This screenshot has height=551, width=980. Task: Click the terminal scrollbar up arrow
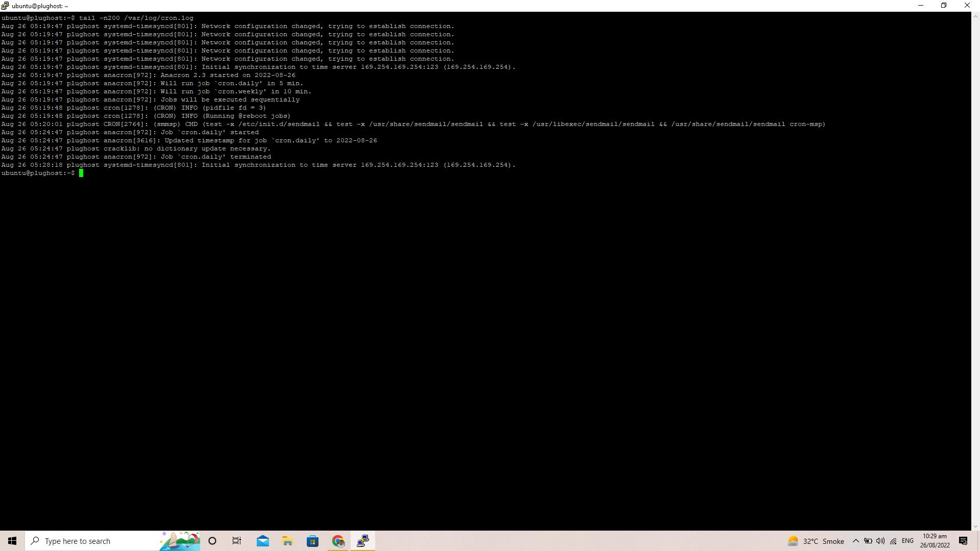click(975, 16)
